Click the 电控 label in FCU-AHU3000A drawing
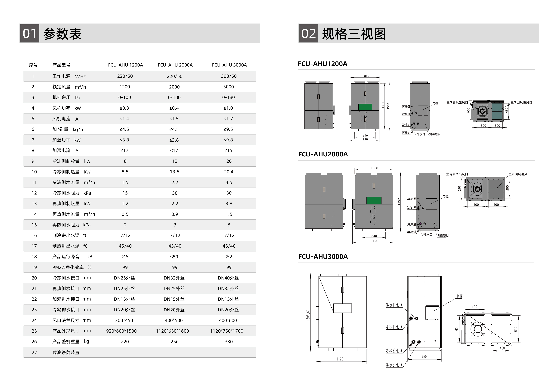The height and width of the screenshot is (392, 555). click(459, 296)
